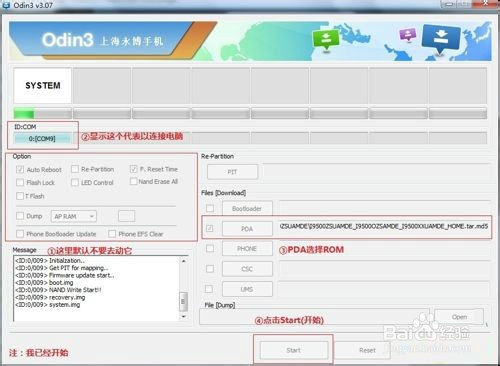Tick the checkbox beside PHONE
This screenshot has height=366, width=500.
[x=210, y=249]
